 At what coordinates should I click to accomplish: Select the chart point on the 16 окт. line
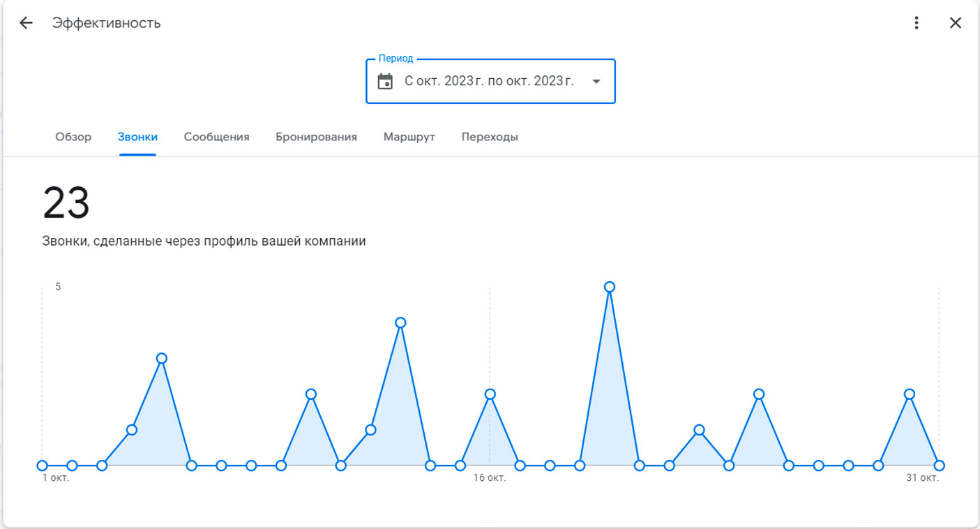click(x=490, y=394)
